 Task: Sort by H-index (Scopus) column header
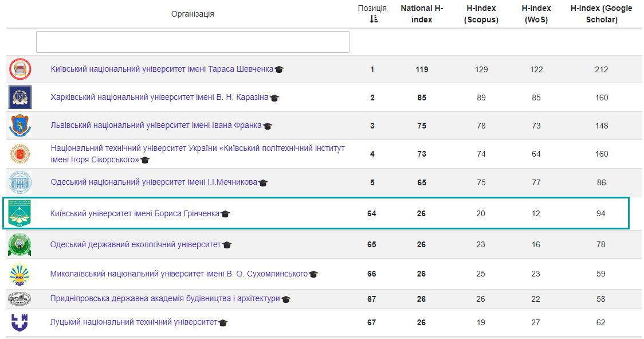coord(481,14)
